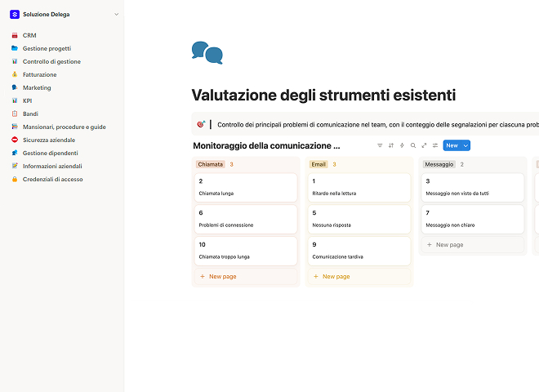Click the Gestione progetti folder icon
Image resolution: width=539 pixels, height=392 pixels.
tap(15, 48)
